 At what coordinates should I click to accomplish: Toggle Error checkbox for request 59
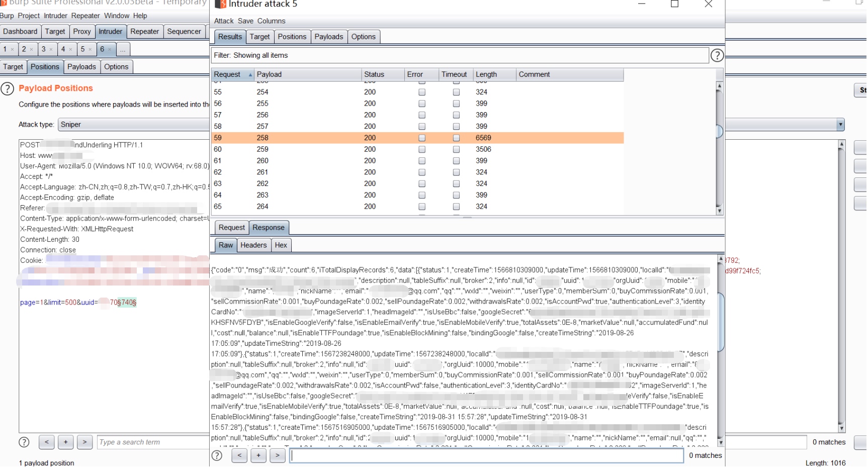[422, 138]
